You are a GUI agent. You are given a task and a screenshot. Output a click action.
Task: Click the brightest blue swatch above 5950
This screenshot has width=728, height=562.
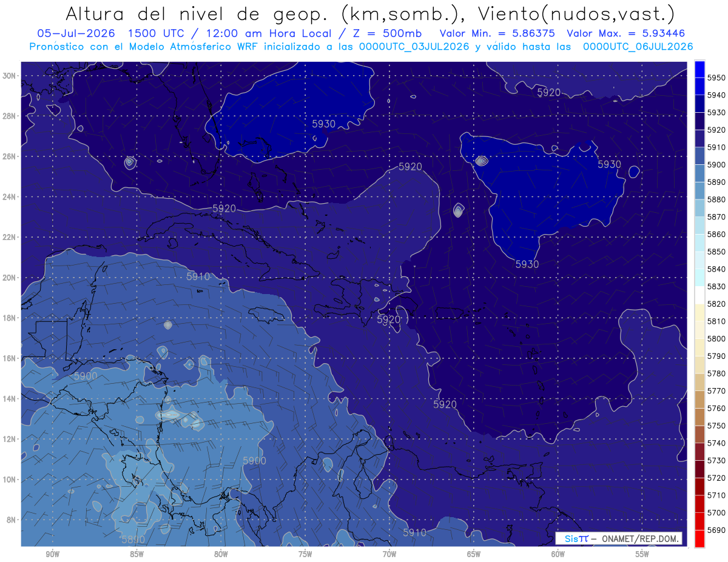[x=699, y=69]
